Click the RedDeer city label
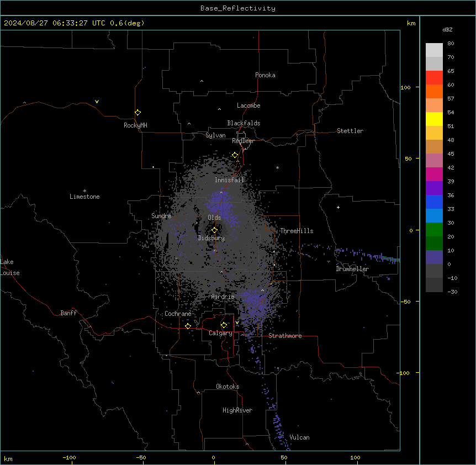This screenshot has height=465, width=476. [243, 141]
